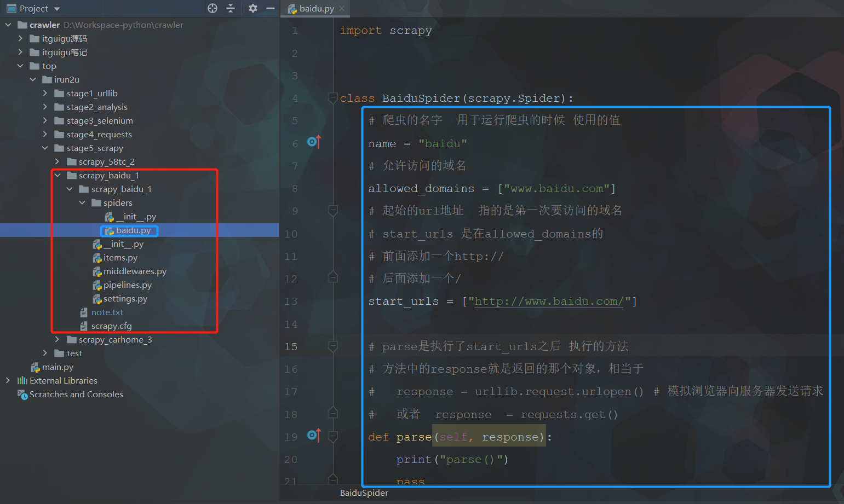
Task: Click the locate/select opened file icon
Action: [x=213, y=8]
